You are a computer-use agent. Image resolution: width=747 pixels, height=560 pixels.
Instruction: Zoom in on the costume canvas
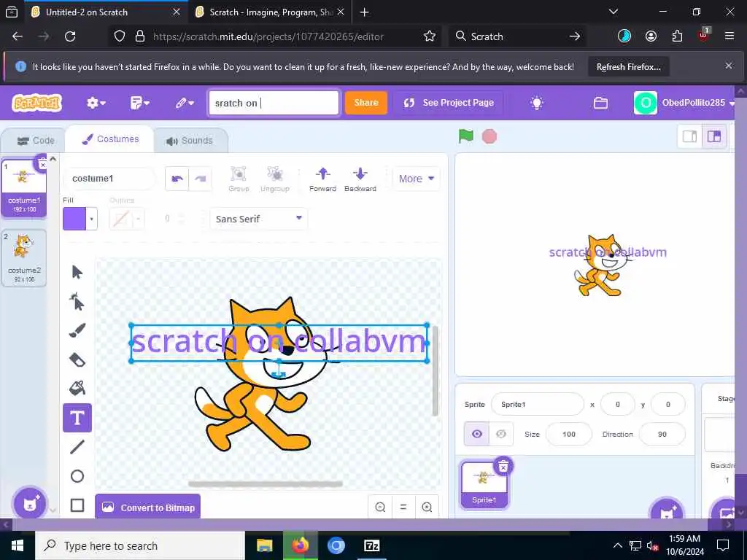pos(427,507)
